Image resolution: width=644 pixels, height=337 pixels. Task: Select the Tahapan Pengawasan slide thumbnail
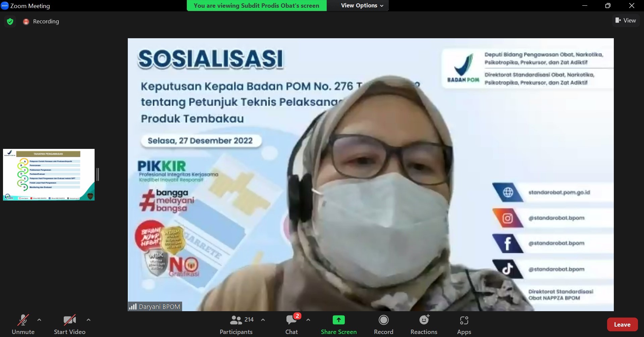[x=49, y=174]
